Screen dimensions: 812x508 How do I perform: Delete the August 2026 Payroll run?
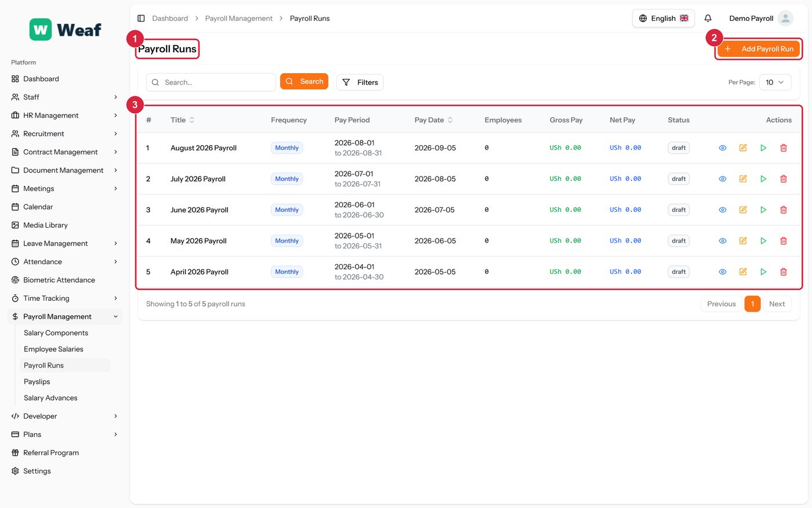[x=784, y=148]
